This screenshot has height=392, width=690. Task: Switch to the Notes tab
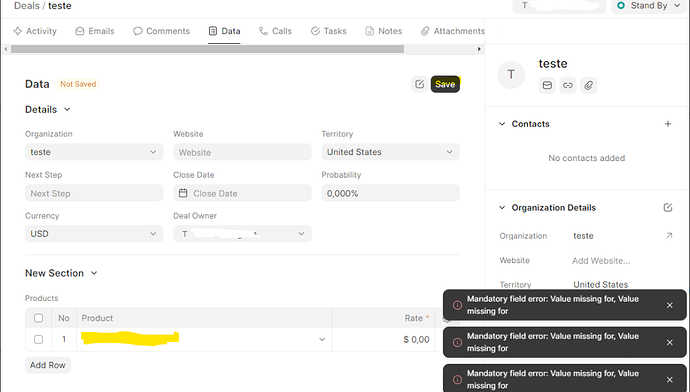tap(384, 31)
